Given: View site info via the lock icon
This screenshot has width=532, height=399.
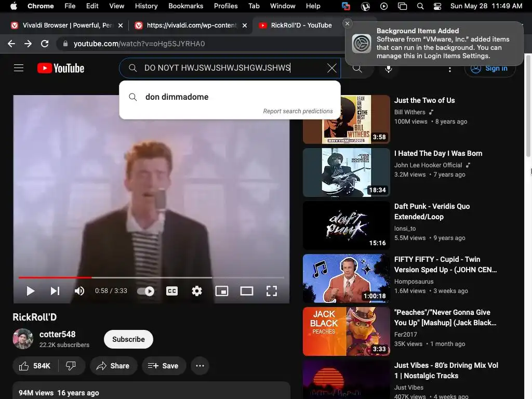Looking at the screenshot, I should tap(65, 44).
